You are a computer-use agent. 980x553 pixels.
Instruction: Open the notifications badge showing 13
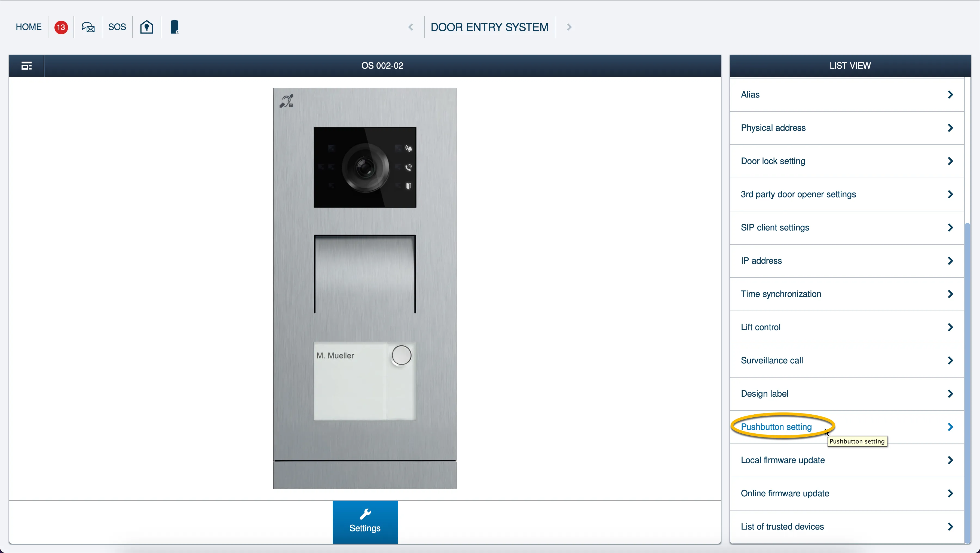coord(61,27)
